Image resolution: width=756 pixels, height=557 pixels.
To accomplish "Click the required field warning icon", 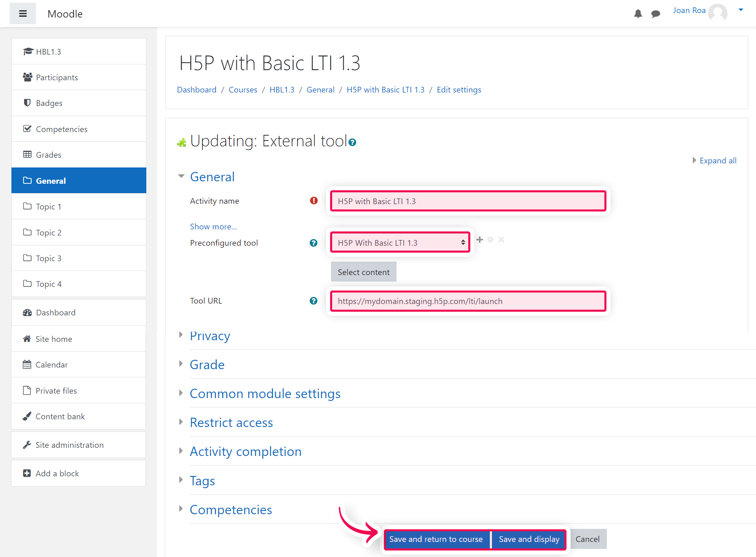I will pyautogui.click(x=314, y=200).
